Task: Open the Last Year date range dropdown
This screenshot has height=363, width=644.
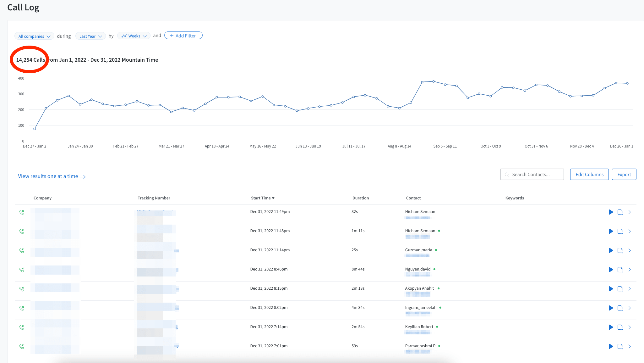Action: point(90,36)
